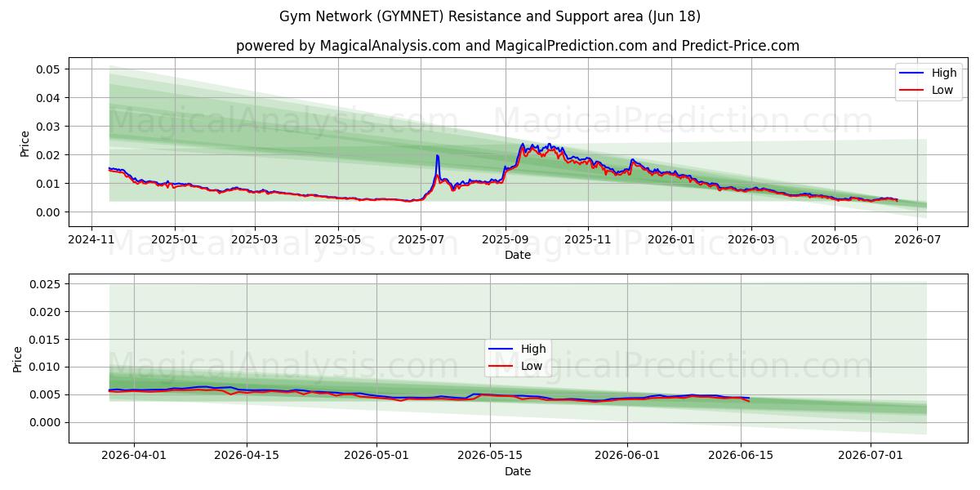Viewport: 980px width, 490px height.
Task: Click the '2026-05-01' x-axis label
Action: 376,457
